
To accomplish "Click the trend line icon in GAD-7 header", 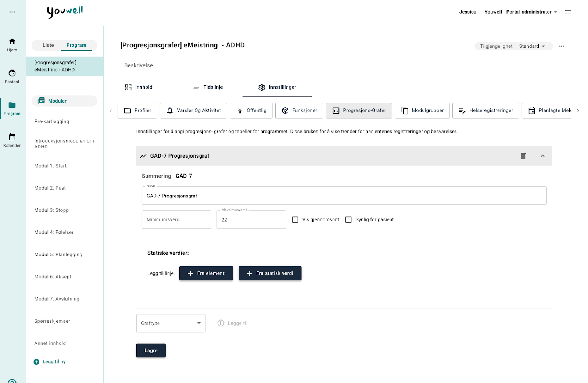I will tap(143, 156).
